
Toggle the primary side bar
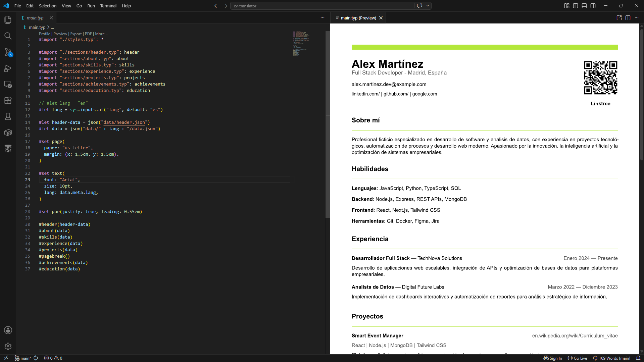pos(576,6)
